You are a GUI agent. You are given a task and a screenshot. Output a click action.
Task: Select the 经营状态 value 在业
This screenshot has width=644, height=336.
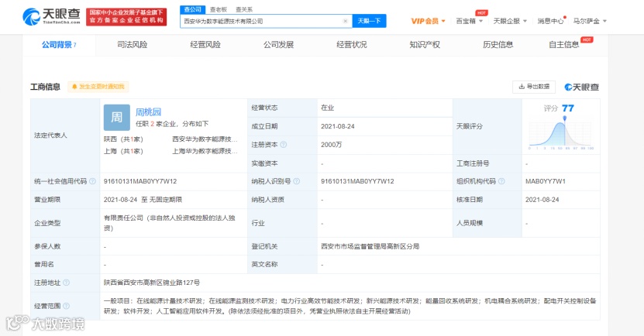pos(327,108)
